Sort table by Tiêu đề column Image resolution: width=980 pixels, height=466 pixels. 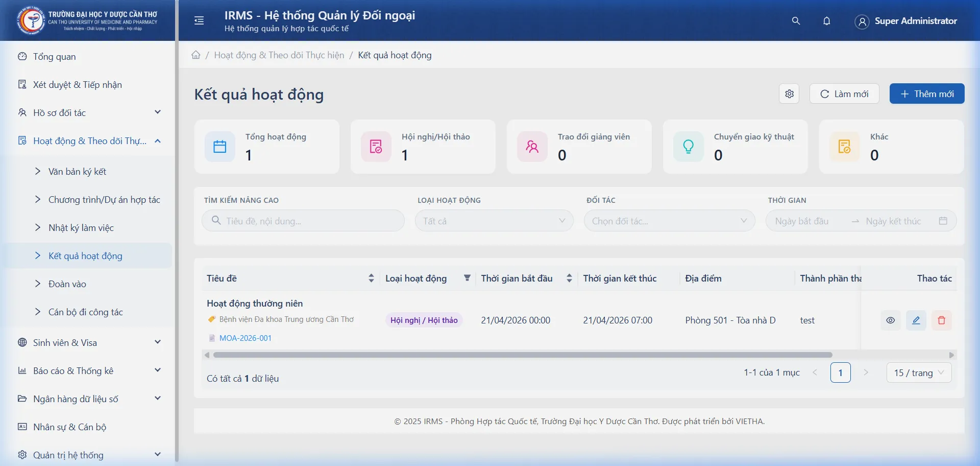coord(371,278)
